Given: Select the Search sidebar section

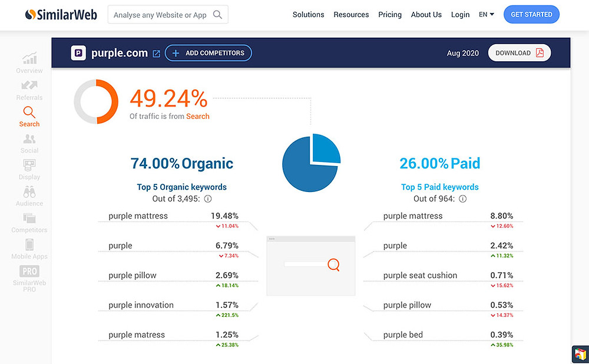Looking at the screenshot, I should click(x=29, y=117).
